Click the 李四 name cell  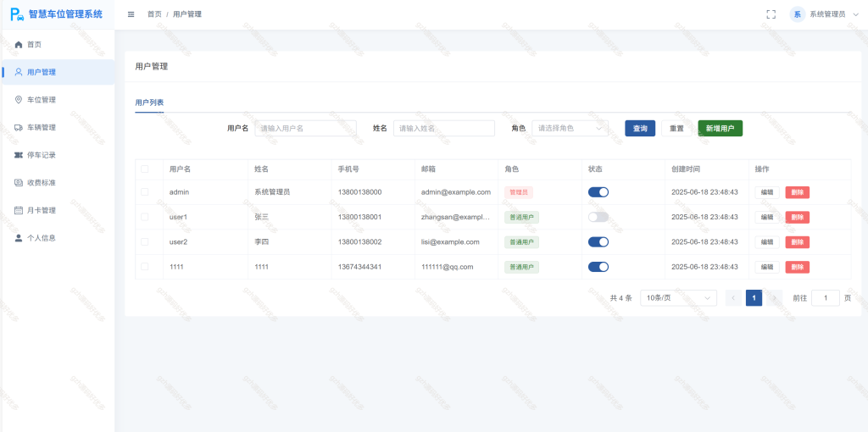click(x=261, y=242)
